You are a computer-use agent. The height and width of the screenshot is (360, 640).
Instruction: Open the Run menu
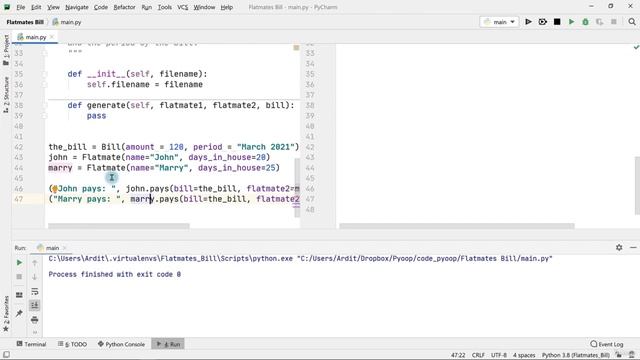pyautogui.click(x=147, y=7)
